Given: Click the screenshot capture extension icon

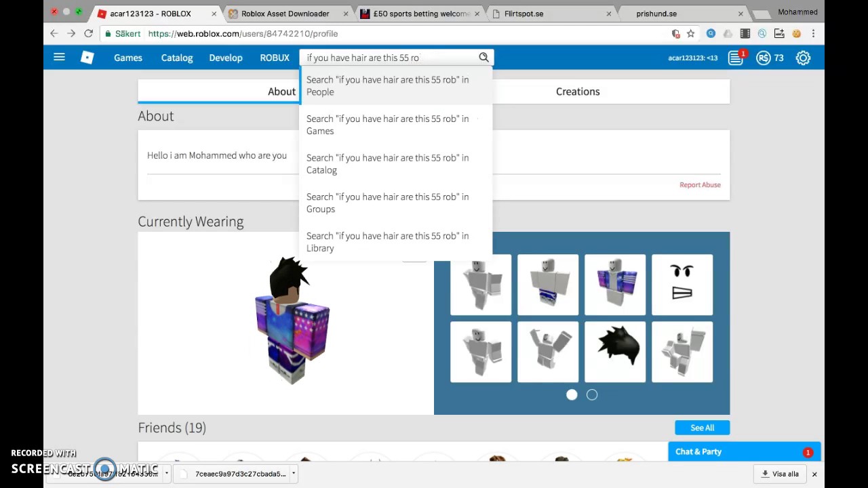Looking at the screenshot, I should [779, 33].
